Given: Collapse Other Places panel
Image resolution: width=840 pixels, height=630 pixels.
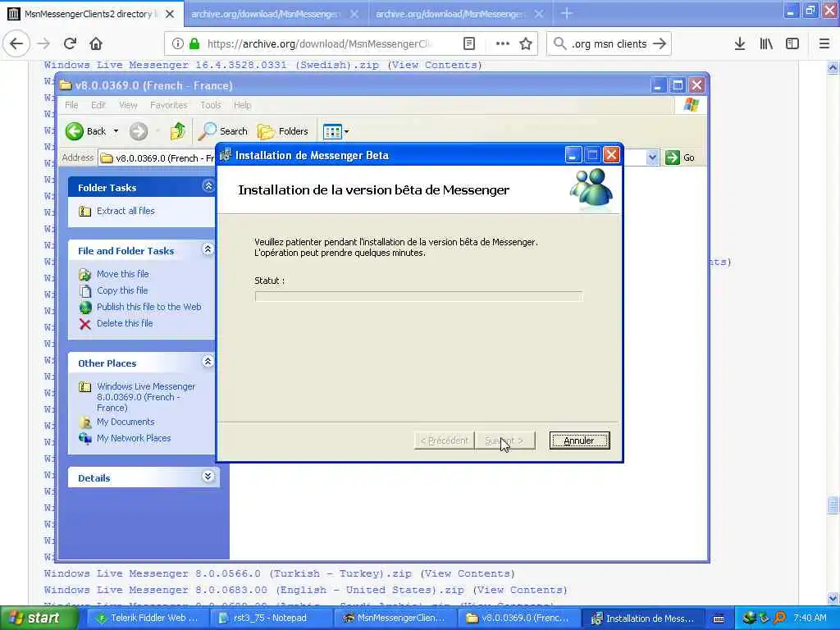Looking at the screenshot, I should click(208, 362).
